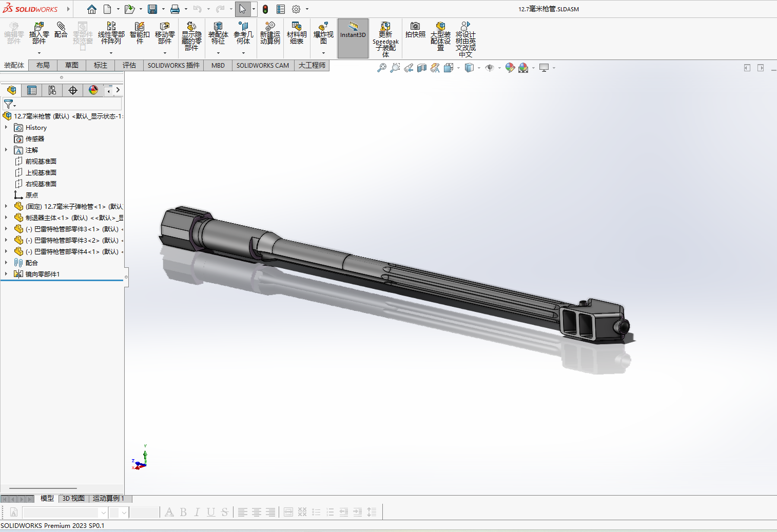Open 材料明细表 Bill of Materials
Screen dimensions: 777x532
(297, 33)
